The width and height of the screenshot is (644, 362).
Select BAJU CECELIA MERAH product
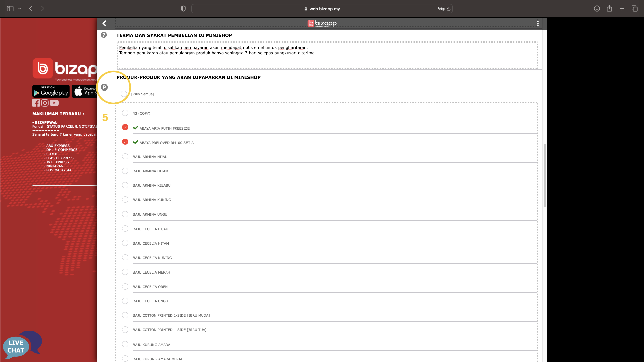click(125, 272)
